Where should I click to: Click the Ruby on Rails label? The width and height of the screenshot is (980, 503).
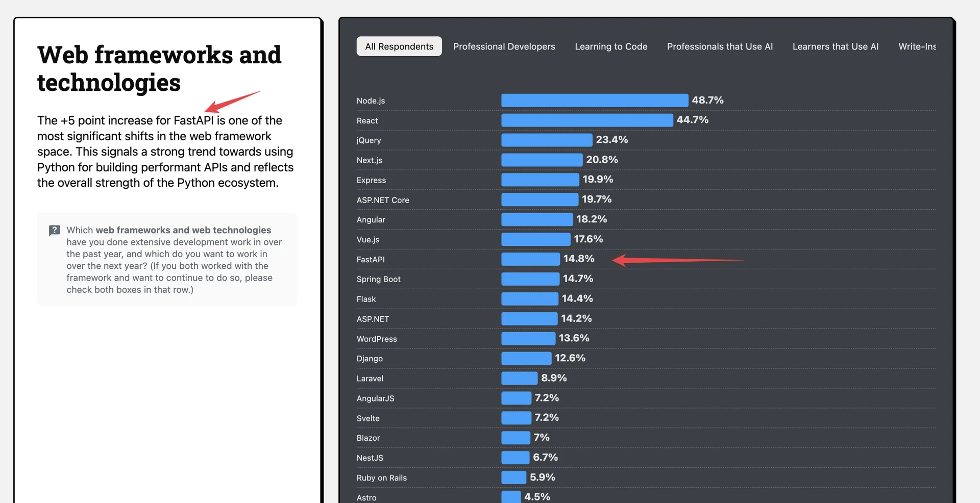382,478
